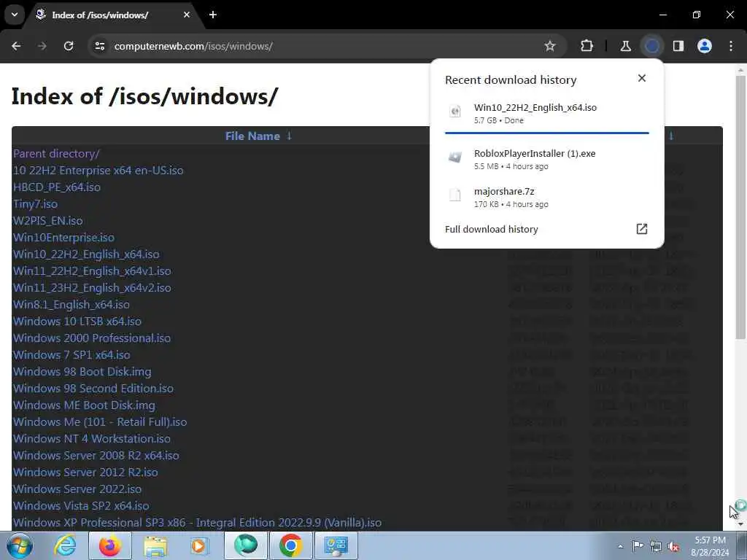Image resolution: width=747 pixels, height=560 pixels.
Task: Open Action Center flag icon in tray
Action: pyautogui.click(x=638, y=546)
